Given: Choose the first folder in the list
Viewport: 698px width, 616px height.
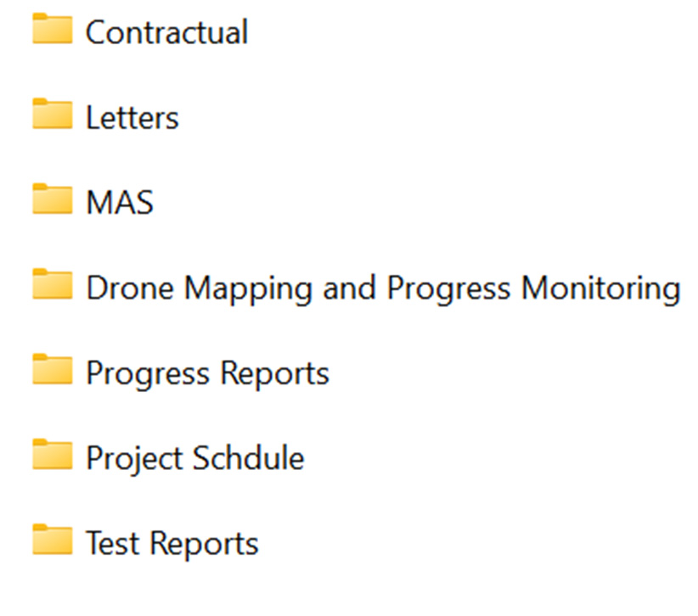Looking at the screenshot, I should pos(166,32).
